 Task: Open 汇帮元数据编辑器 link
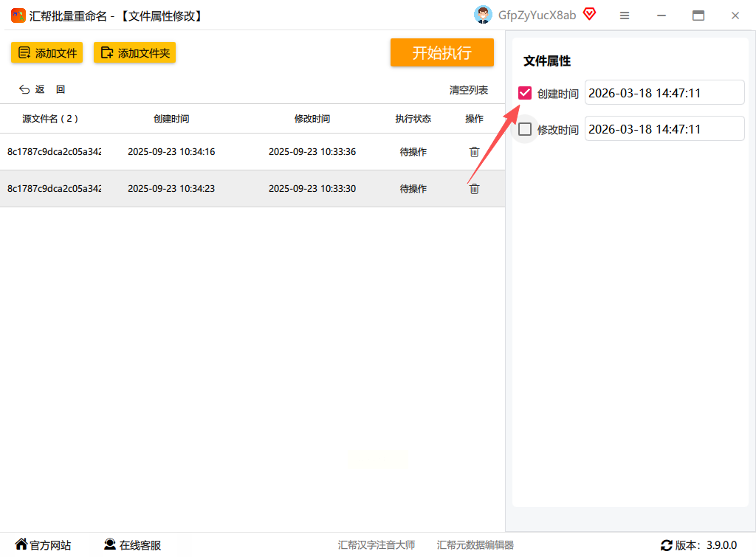tap(475, 545)
